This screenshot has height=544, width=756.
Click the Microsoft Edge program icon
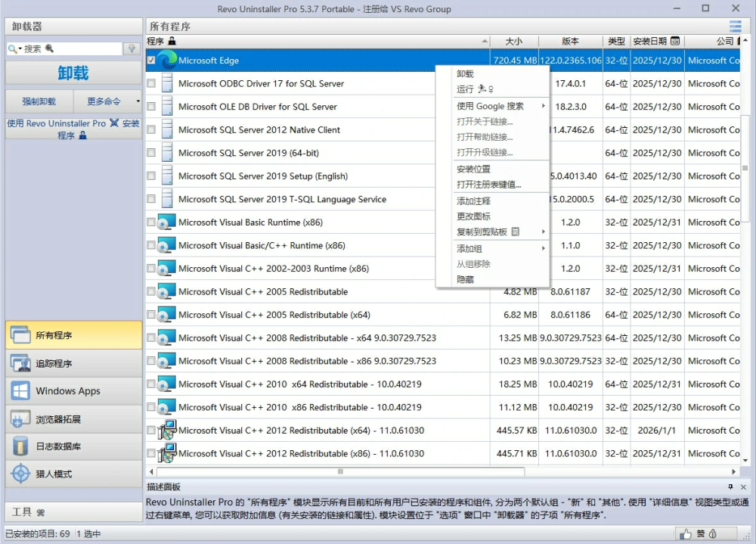(x=167, y=61)
